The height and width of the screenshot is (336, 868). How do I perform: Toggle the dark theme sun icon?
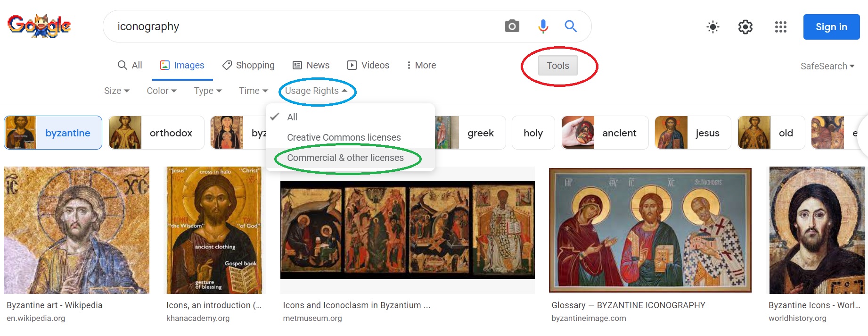click(x=712, y=27)
